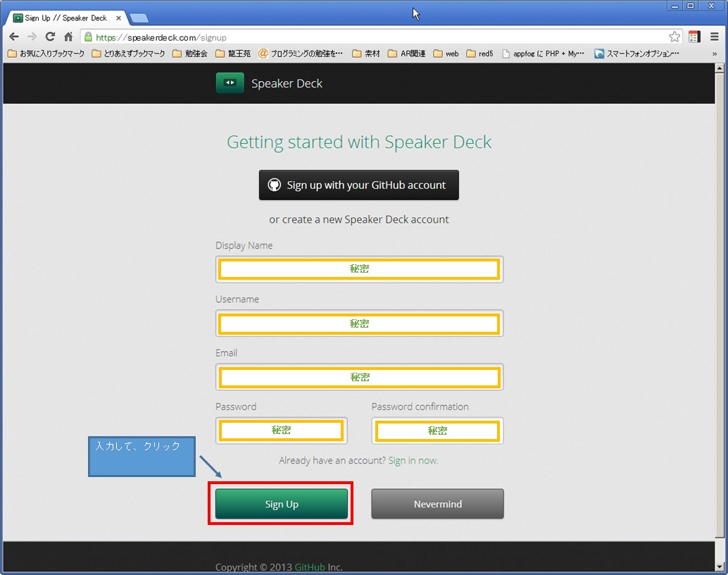The image size is (728, 575).
Task: Open the とりあえずブックマーク bookmarks folder
Action: point(128,54)
